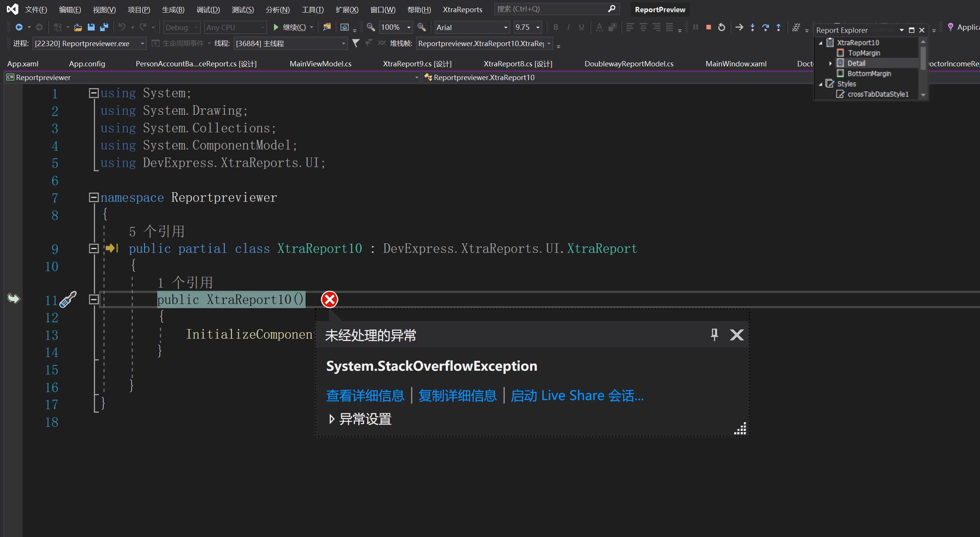This screenshot has width=980, height=537.
Task: Toggle align right
Action: [x=656, y=27]
